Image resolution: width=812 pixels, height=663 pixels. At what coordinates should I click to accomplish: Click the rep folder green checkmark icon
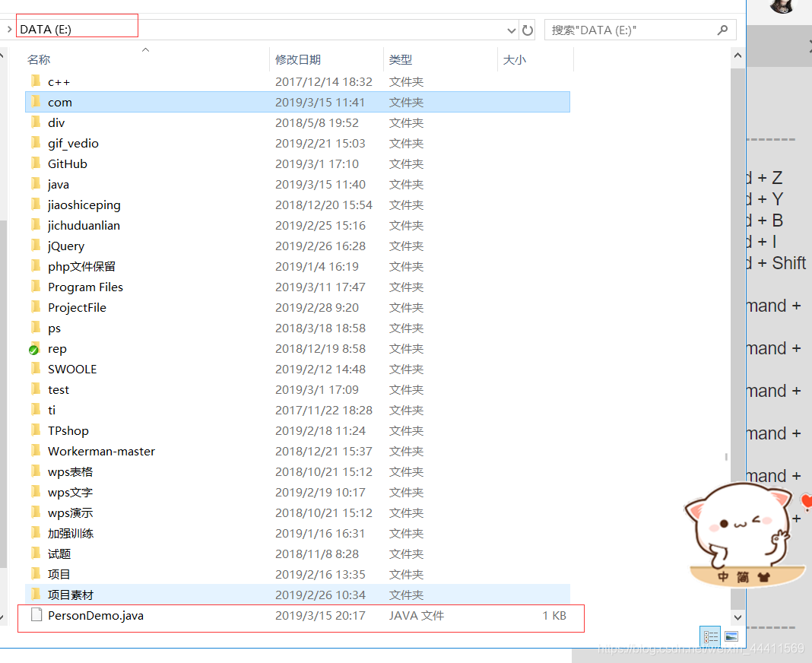[x=33, y=351]
